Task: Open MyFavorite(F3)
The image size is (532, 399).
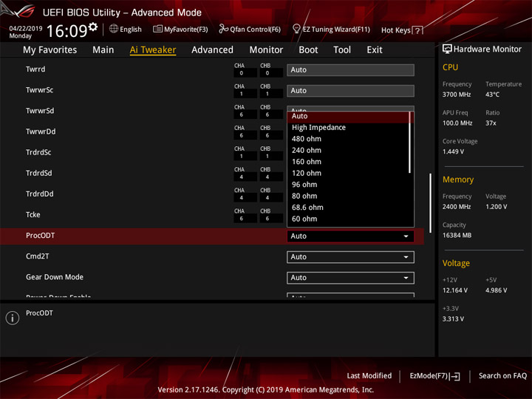Action: [x=180, y=29]
